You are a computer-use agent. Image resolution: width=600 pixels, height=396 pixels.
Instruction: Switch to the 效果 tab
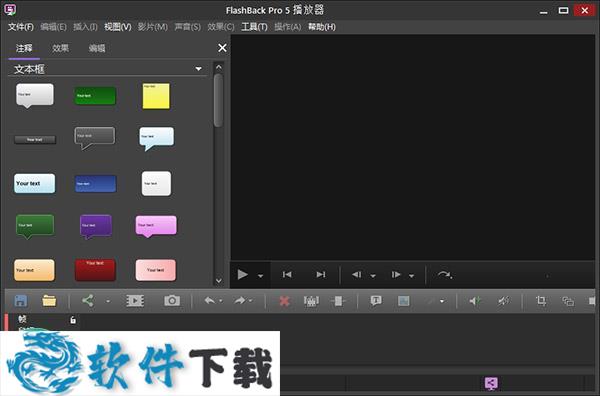(x=60, y=48)
